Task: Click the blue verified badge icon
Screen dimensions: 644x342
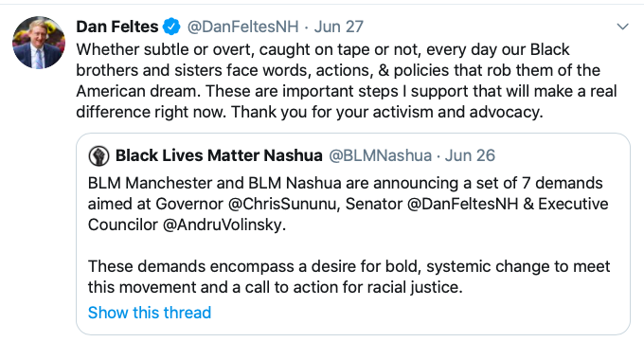Action: coord(171,27)
